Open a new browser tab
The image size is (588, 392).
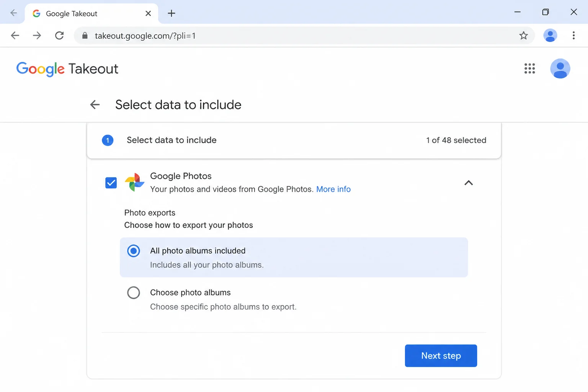pyautogui.click(x=171, y=13)
